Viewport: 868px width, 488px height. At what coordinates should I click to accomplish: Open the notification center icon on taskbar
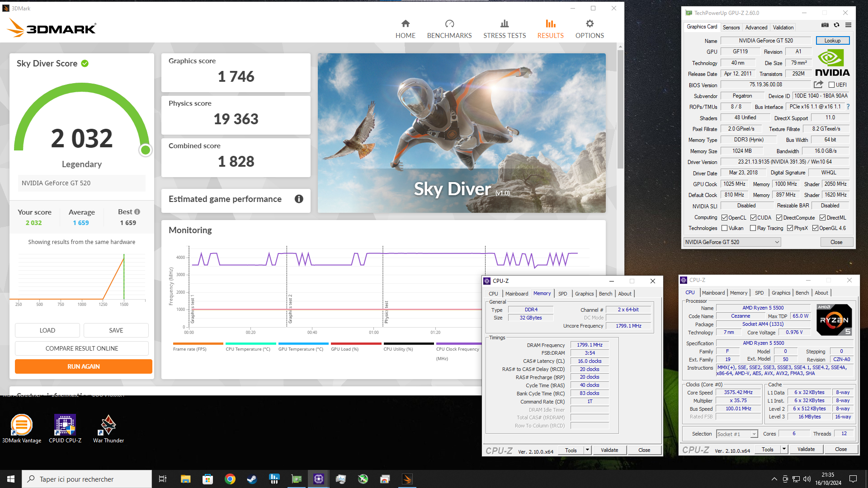853,479
